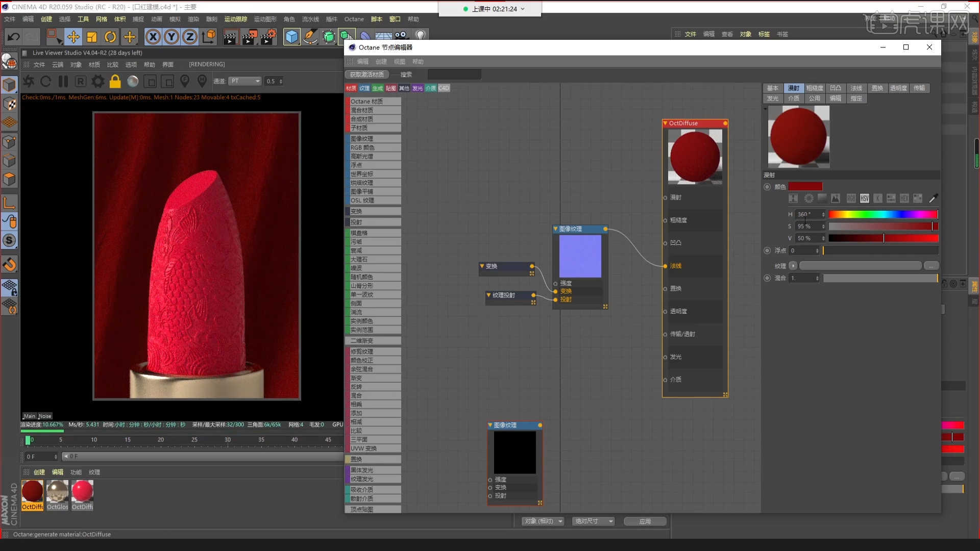The width and height of the screenshot is (980, 551).
Task: Select the RGB color mode icon
Action: [x=851, y=198]
